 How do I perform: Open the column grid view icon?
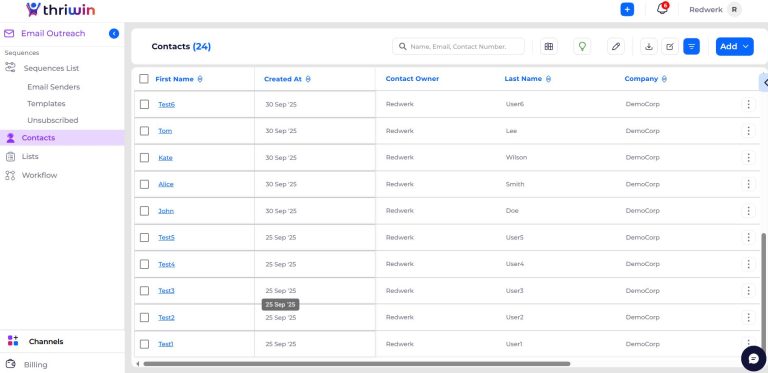549,47
